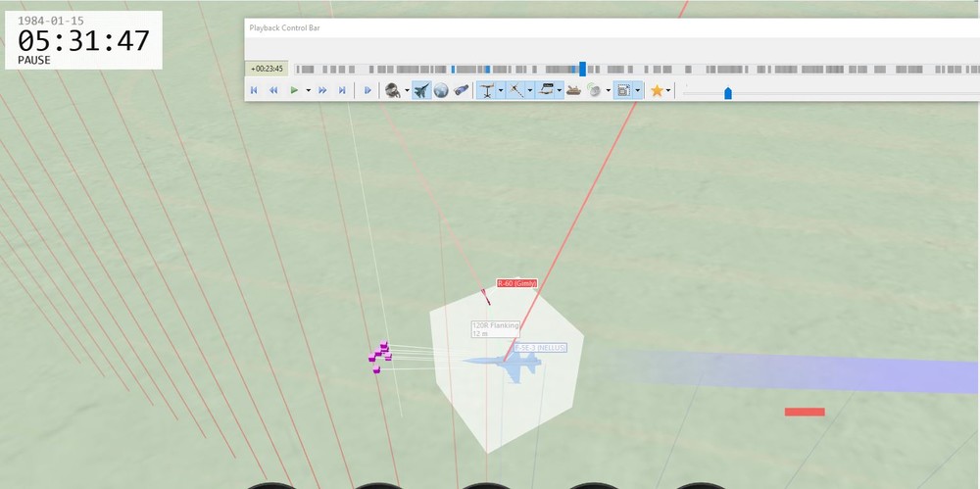Select the F-5E-3 (NELLUS) aircraft label
Screen dimensions: 980x489
[541, 347]
